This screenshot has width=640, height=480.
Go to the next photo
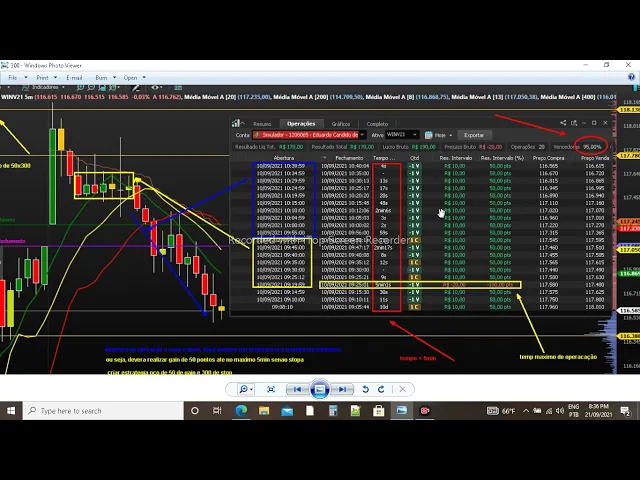pyautogui.click(x=342, y=389)
